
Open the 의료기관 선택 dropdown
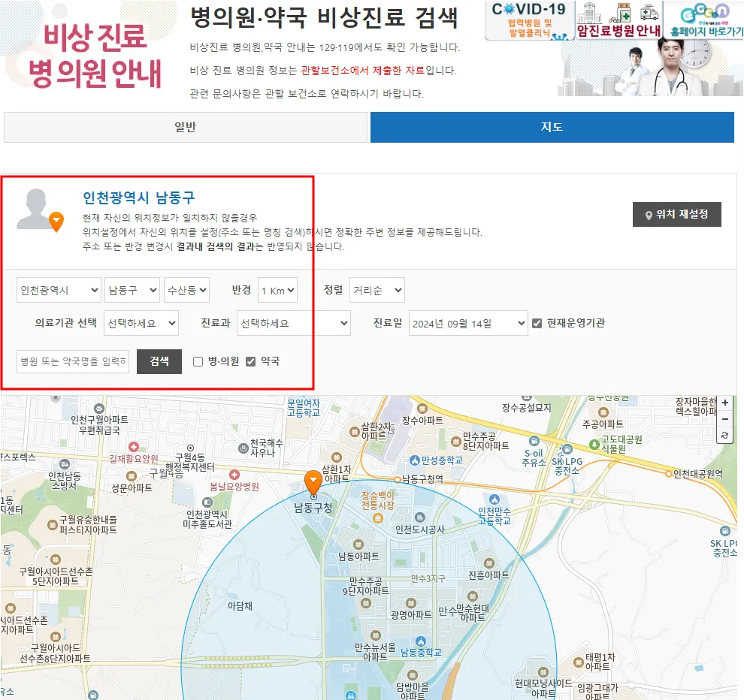click(x=141, y=323)
